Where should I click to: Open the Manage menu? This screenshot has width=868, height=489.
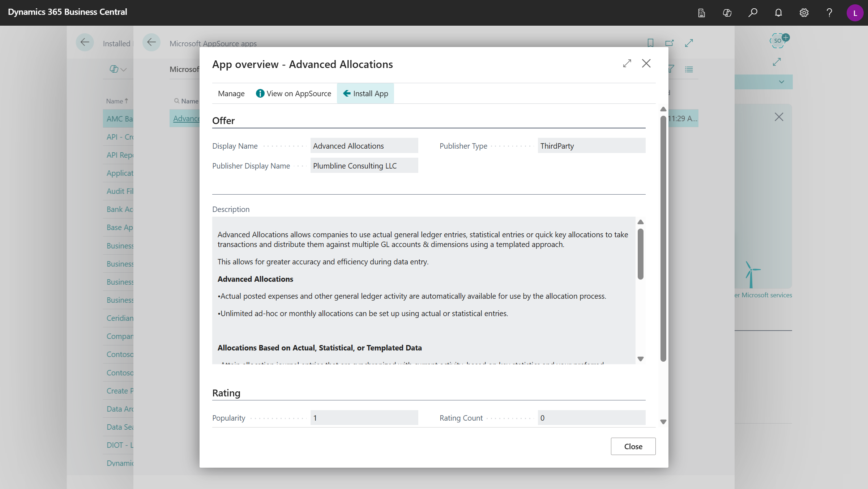[231, 93]
